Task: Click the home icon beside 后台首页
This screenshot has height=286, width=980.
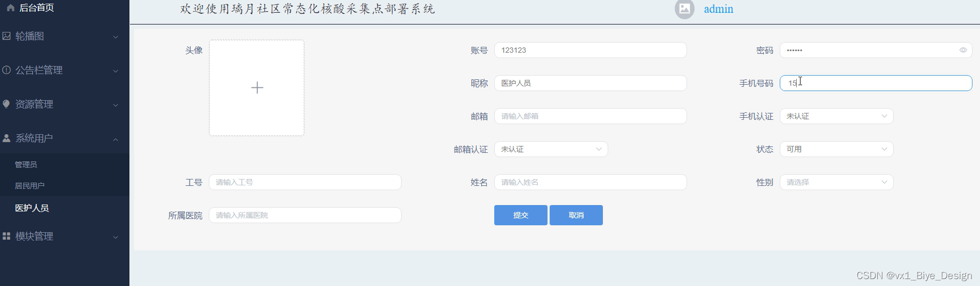Action: point(11,8)
